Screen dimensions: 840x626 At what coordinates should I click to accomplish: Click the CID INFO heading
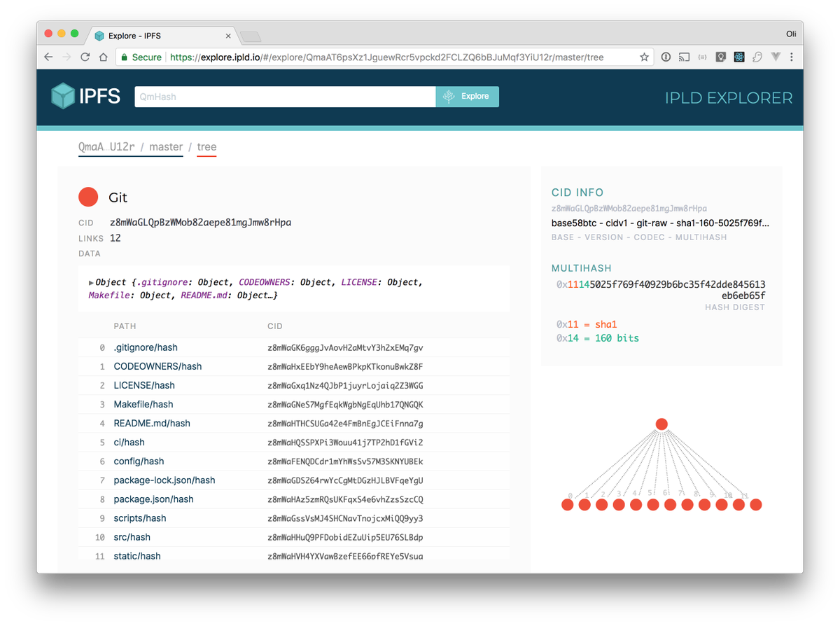coord(577,193)
